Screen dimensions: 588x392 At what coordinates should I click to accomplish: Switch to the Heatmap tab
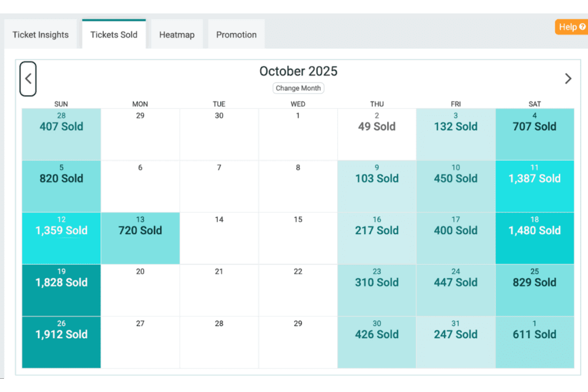(x=177, y=34)
